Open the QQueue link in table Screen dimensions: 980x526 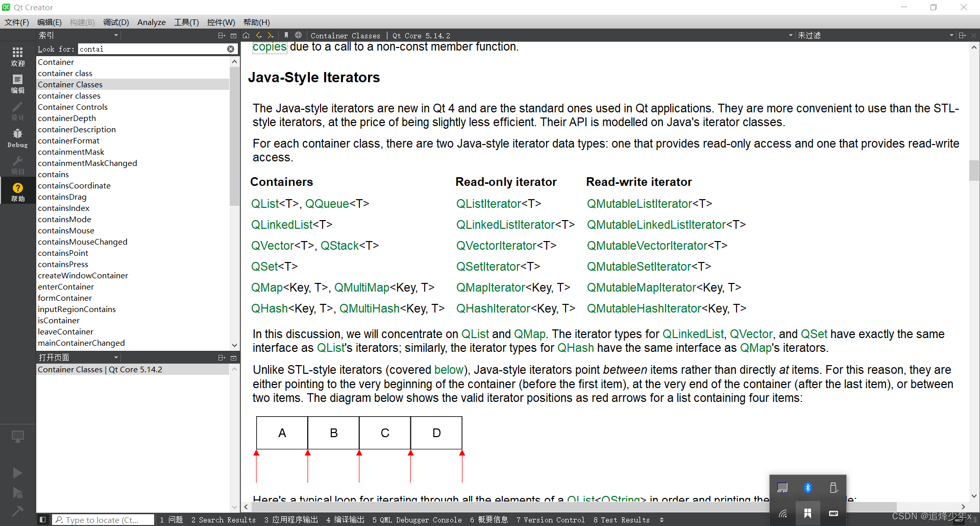point(327,204)
